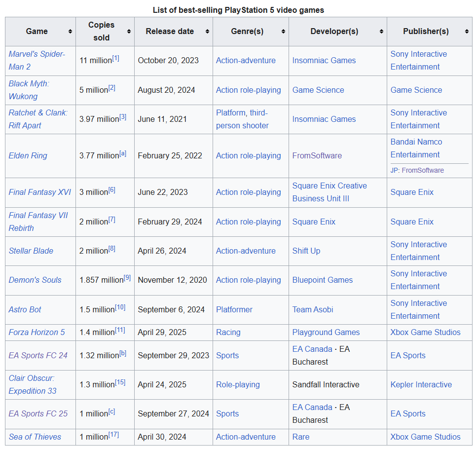Image resolution: width=476 pixels, height=449 pixels.
Task: Sort the table by Game column
Action: [x=70, y=32]
